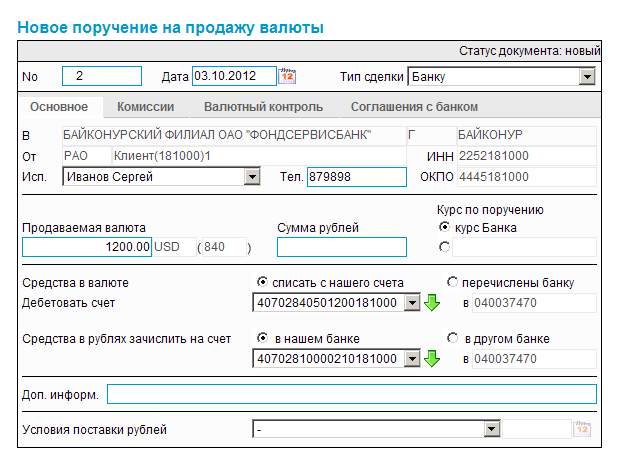Viewport: 618px width, 468px height.
Task: Switch to the Основное tab
Action: (59, 107)
